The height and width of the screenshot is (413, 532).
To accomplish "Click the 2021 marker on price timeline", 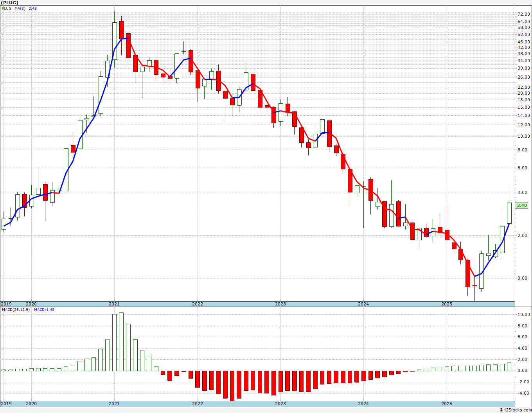I will 114,304.
